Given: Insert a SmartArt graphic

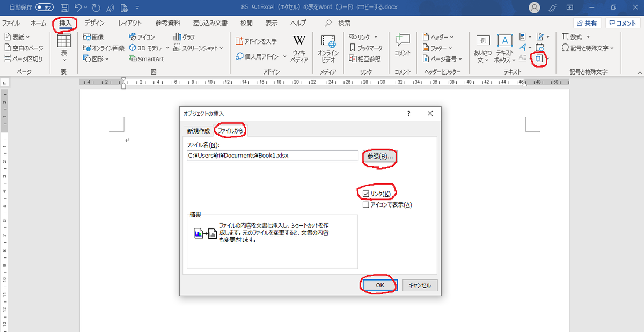Looking at the screenshot, I should coord(147,58).
